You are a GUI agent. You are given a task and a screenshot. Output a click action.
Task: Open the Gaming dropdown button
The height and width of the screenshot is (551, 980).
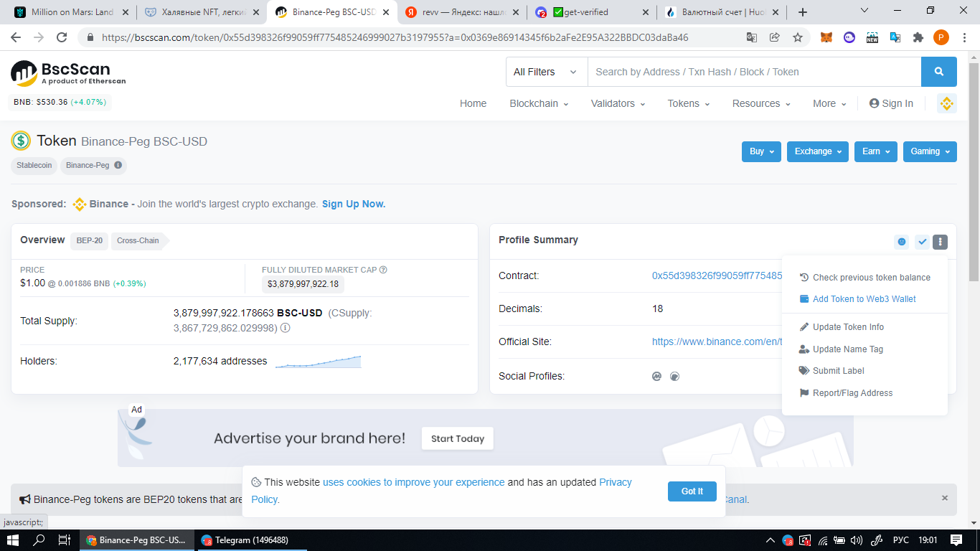pyautogui.click(x=930, y=151)
